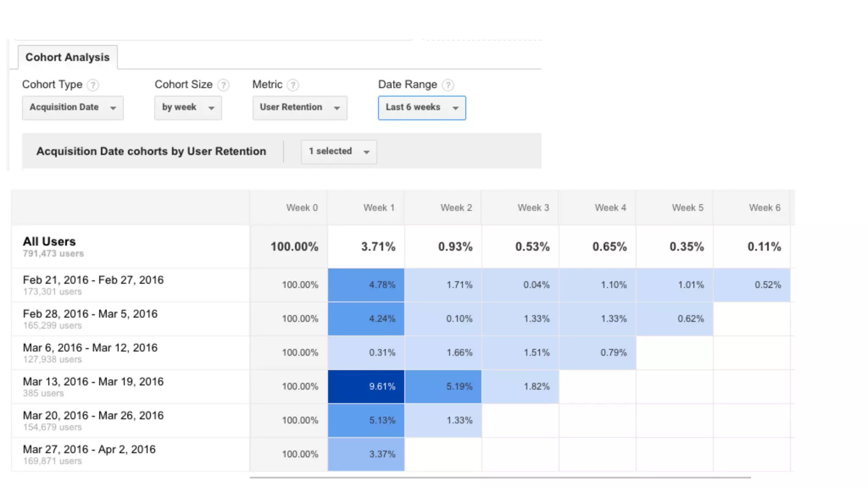This screenshot has height=487, width=868.
Task: Click the Mar 27 - Apr 2 cohort label
Action: coord(89,450)
